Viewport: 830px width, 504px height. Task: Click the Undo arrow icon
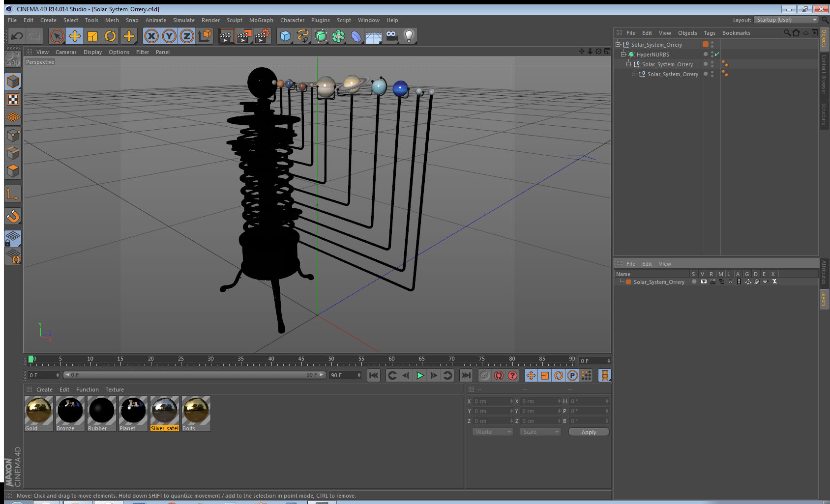(x=17, y=36)
